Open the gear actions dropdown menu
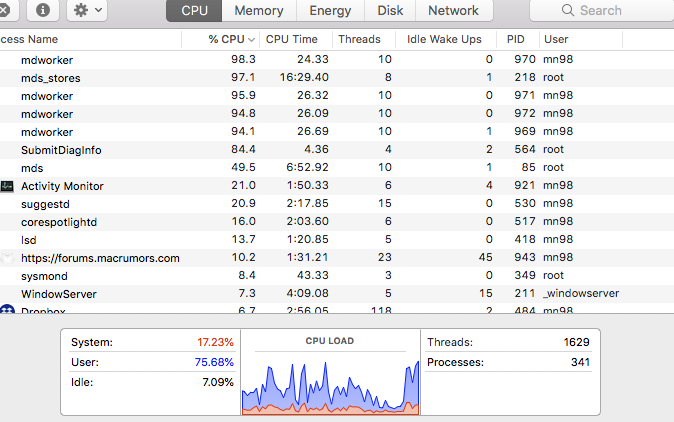Image resolution: width=674 pixels, height=422 pixels. point(87,10)
